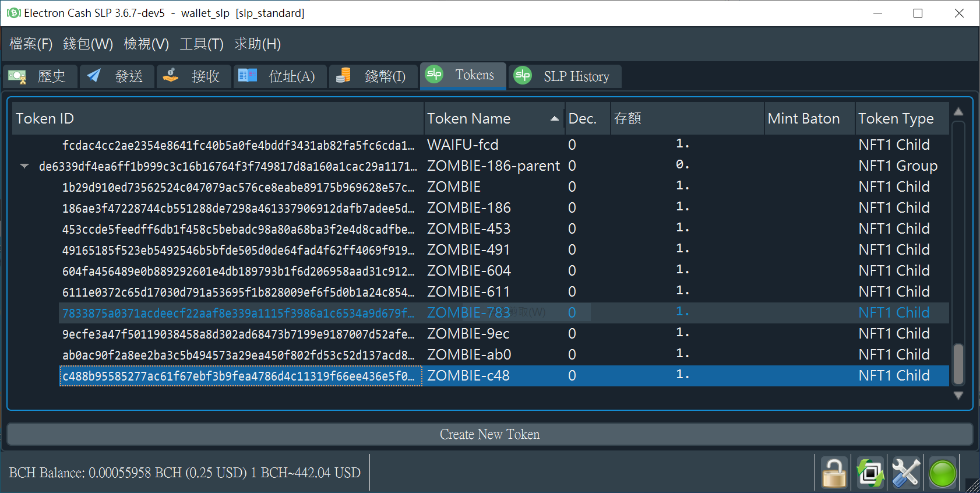
Task: Select the ZOMBIE-9ec token row
Action: [504, 334]
